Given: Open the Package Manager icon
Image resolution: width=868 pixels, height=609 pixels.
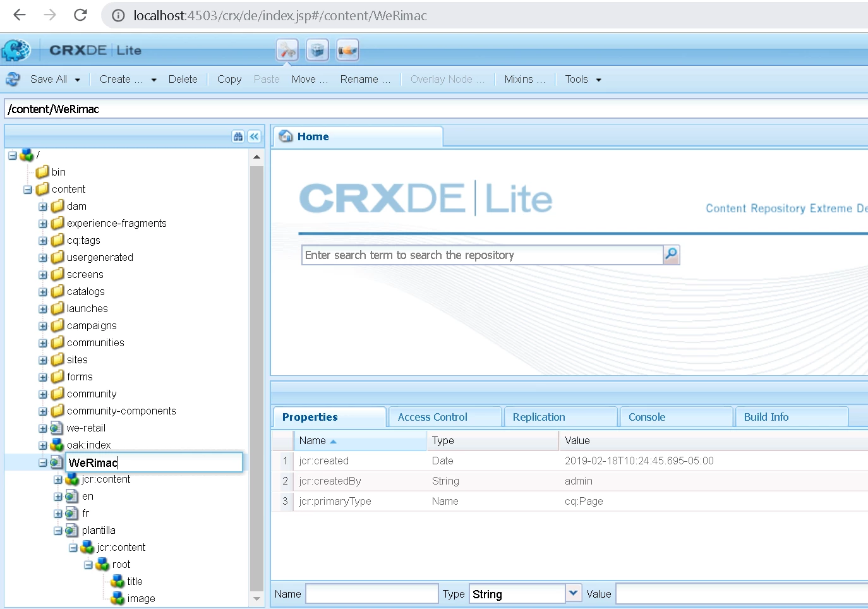Looking at the screenshot, I should coord(317,50).
